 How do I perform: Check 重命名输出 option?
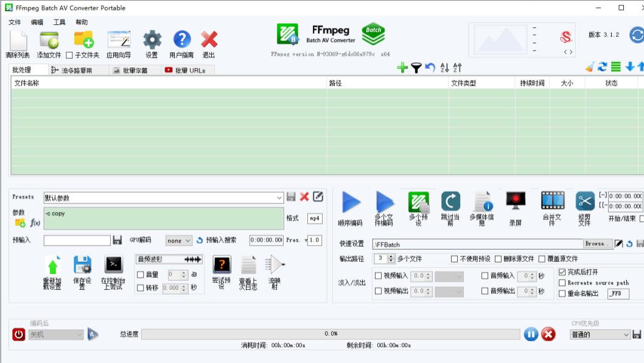[x=562, y=294]
